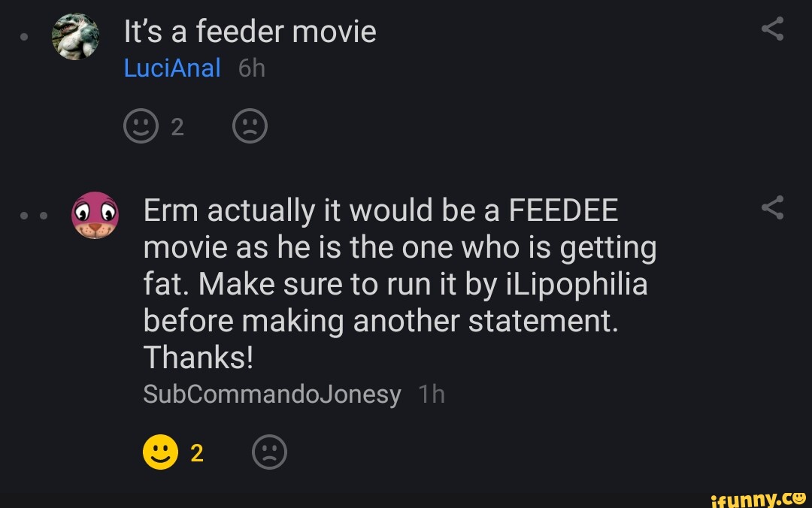Toggle the dislike reaction on the feeder comment

250,125
